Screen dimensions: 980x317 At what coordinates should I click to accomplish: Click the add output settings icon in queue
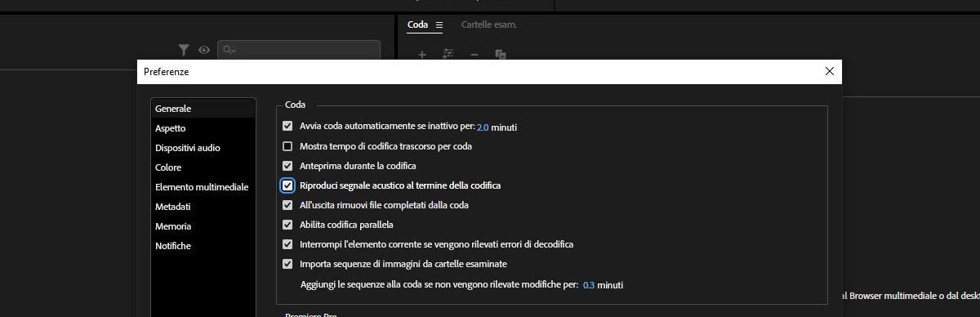(x=448, y=54)
